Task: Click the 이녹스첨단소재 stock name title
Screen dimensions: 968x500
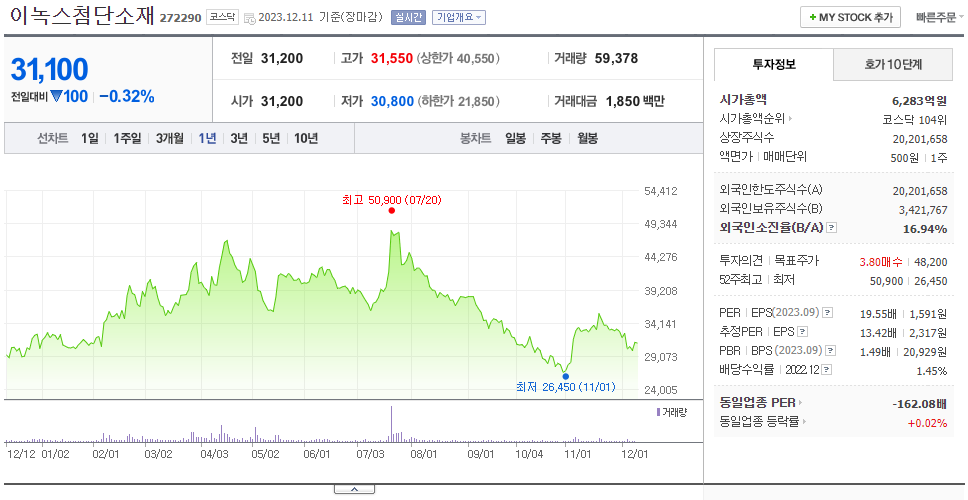Action: [x=81, y=16]
